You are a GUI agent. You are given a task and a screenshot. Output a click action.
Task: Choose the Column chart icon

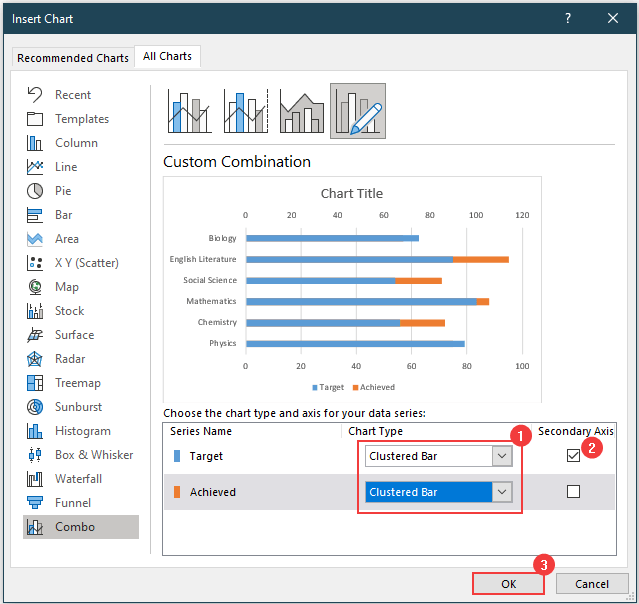coord(35,143)
